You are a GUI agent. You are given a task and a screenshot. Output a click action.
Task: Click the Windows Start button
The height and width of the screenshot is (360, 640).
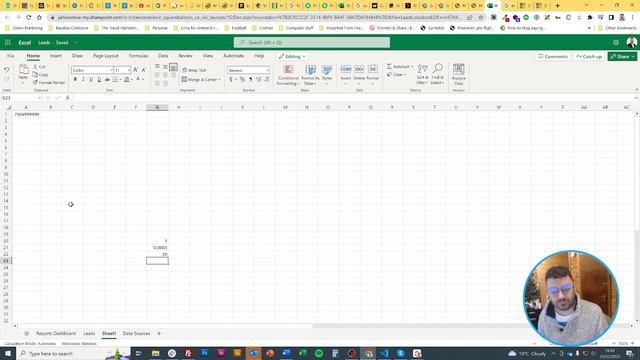(x=8, y=353)
